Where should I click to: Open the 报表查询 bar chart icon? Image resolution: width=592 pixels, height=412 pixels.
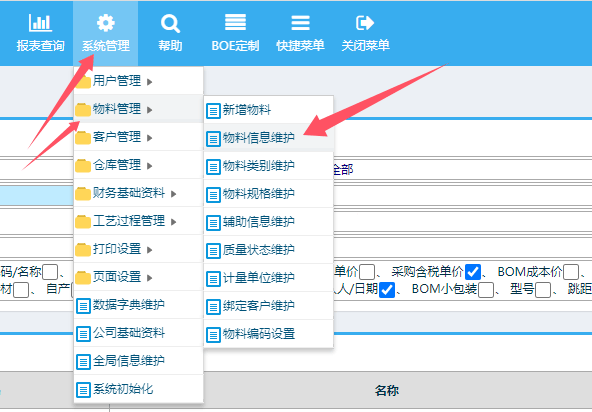point(40,23)
